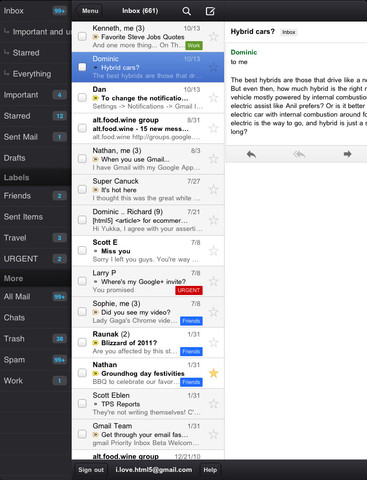This screenshot has height=480, width=367.
Task: Click the Menu back button
Action: [x=89, y=11]
